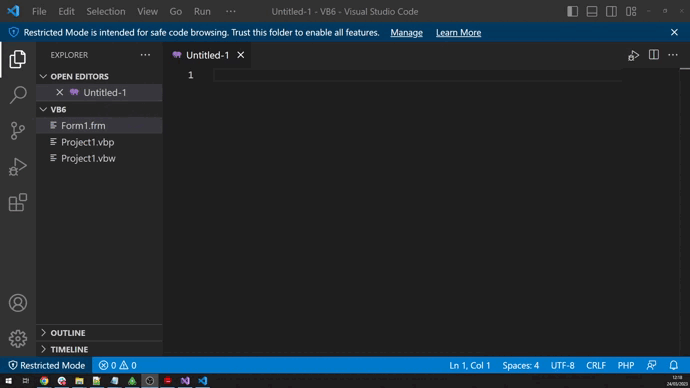This screenshot has height=388, width=690.
Task: Select Untitled-1 in Open Editors
Action: click(99, 92)
